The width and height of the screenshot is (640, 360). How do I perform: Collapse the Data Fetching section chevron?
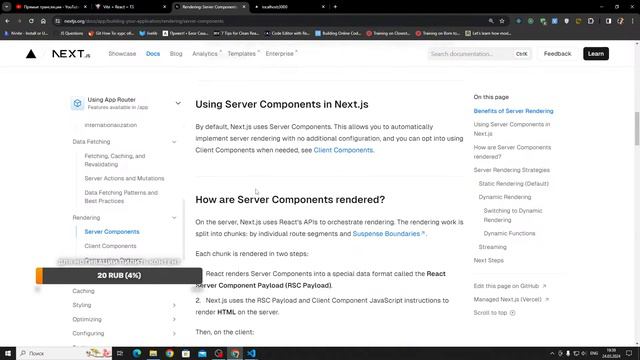point(174,142)
